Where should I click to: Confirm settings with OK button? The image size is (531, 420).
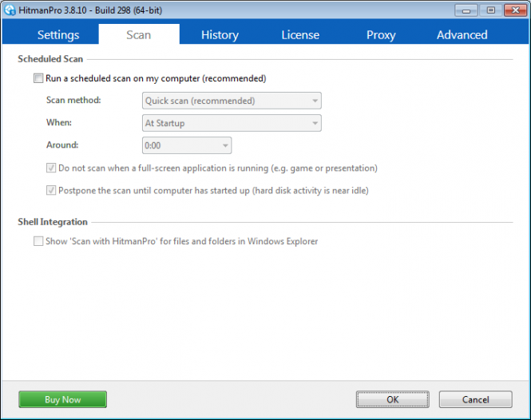(393, 400)
